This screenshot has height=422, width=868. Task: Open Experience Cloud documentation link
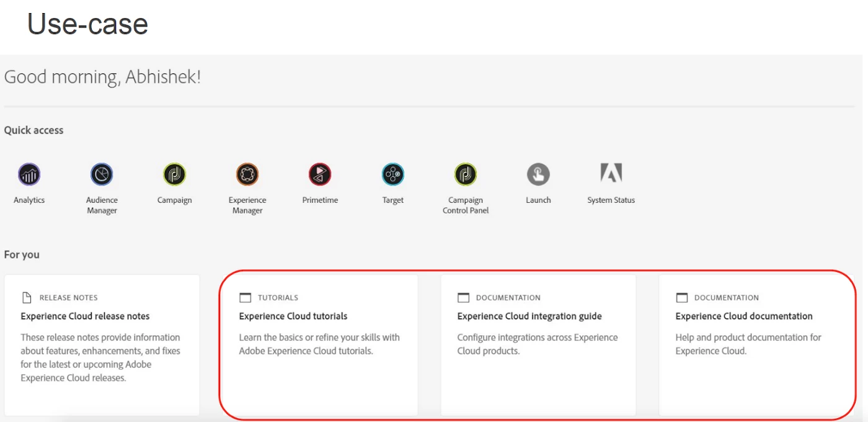point(744,316)
